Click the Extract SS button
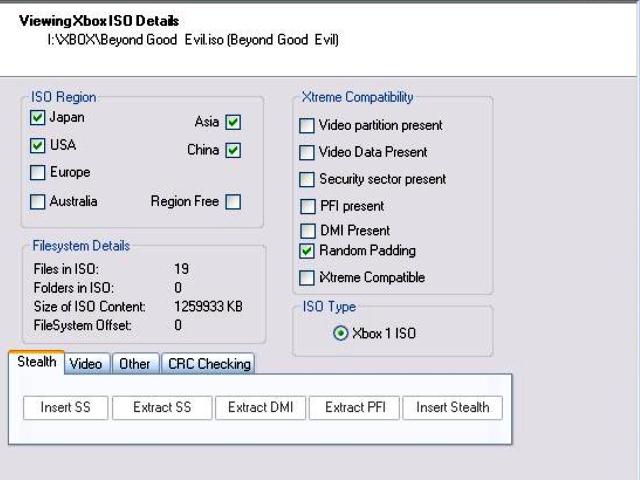 [162, 407]
